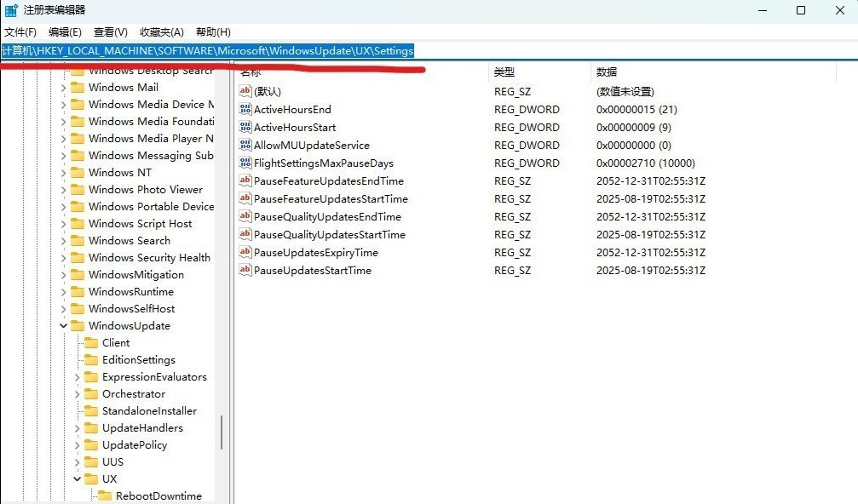Click the ab icon beside PauseUpdatesExpiryTime

point(245,252)
